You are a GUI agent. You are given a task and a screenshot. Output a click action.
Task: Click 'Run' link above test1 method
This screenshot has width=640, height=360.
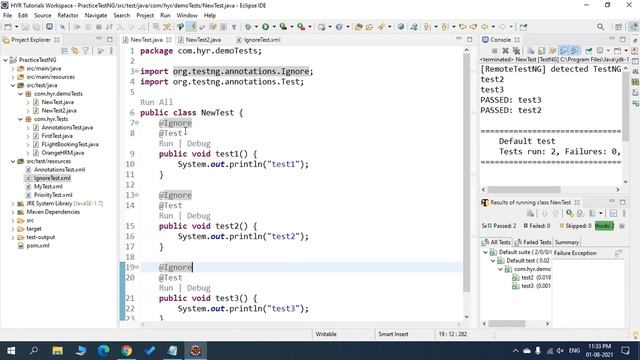point(166,143)
